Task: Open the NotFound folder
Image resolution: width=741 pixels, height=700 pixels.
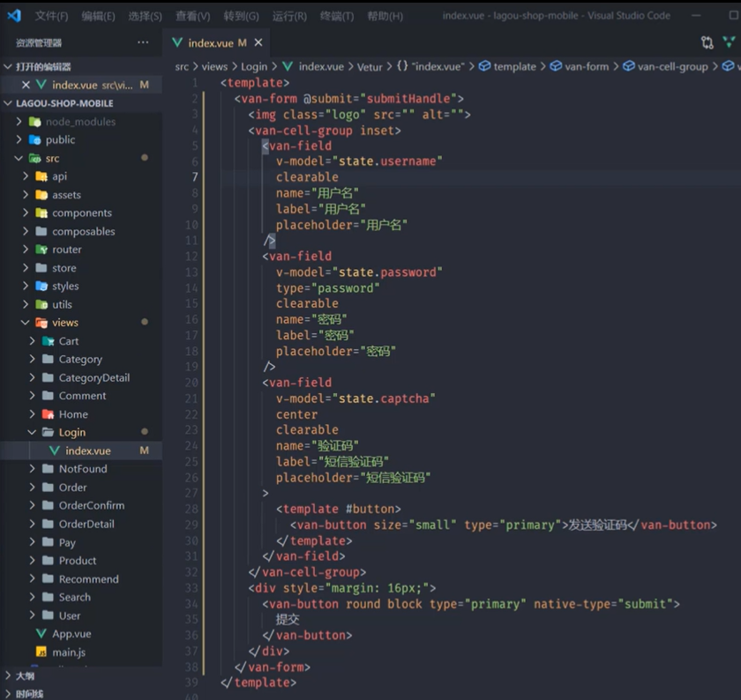Action: (83, 469)
